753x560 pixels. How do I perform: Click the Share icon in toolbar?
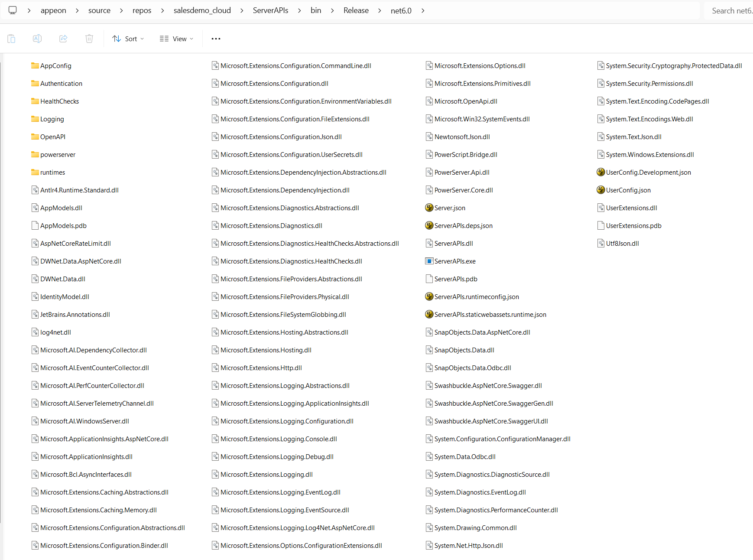point(63,39)
